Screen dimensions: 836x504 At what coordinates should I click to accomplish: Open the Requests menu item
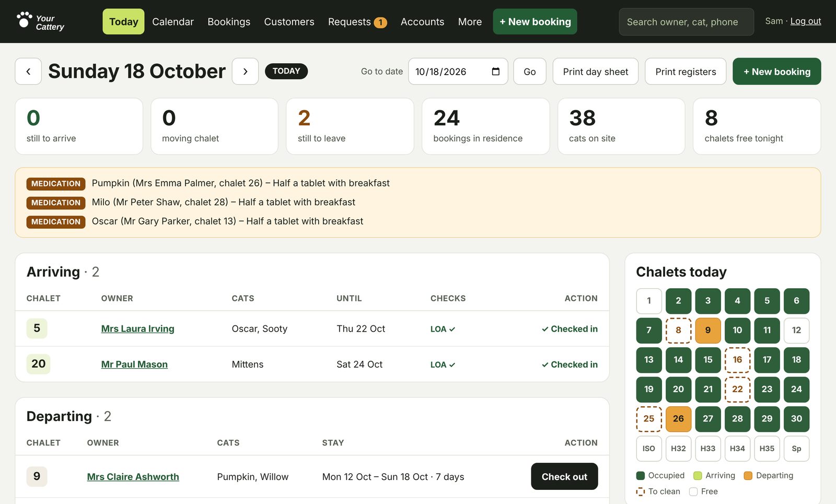coord(357,21)
